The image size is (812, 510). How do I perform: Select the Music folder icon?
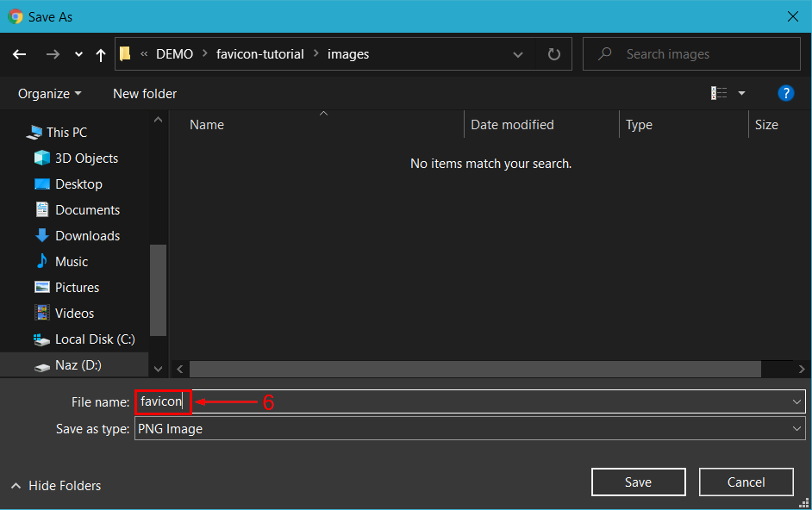pos(41,262)
